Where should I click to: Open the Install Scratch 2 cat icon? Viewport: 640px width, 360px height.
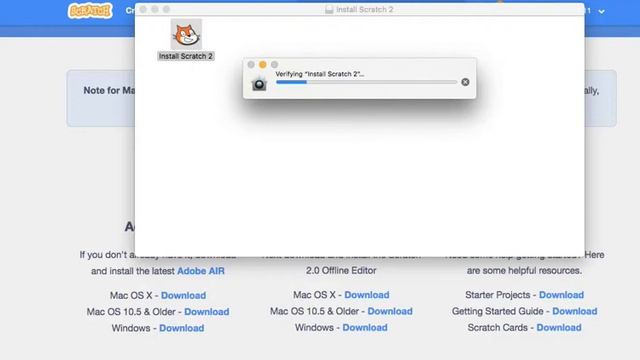[186, 34]
